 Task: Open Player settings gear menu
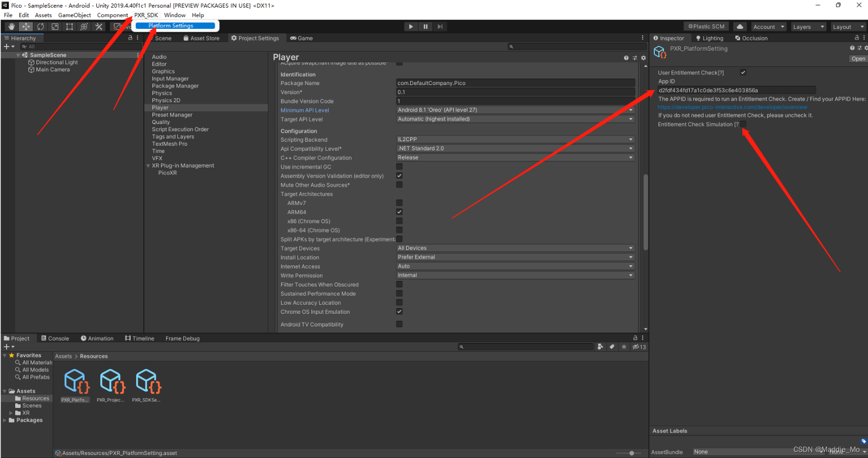pos(643,58)
